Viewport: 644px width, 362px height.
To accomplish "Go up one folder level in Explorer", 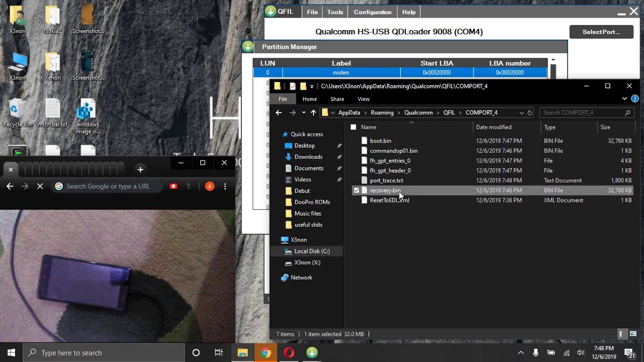I will [x=313, y=113].
